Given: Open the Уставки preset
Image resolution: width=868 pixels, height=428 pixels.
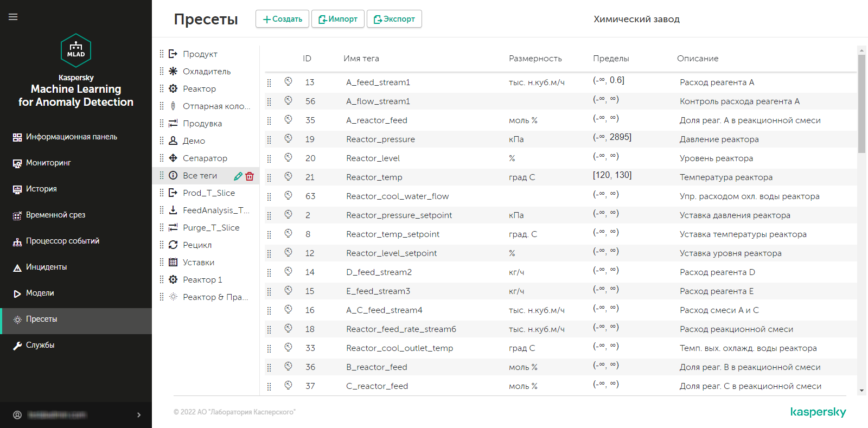Looking at the screenshot, I should 198,262.
